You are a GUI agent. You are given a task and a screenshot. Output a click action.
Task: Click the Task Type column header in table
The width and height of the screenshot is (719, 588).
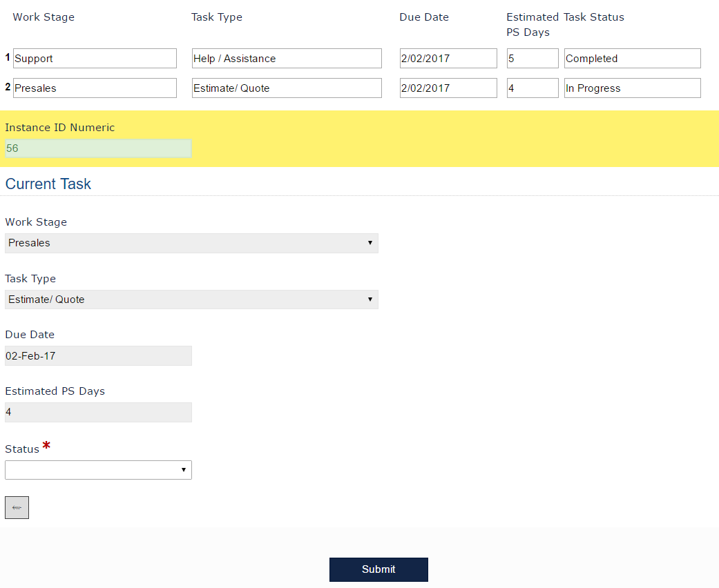(217, 17)
